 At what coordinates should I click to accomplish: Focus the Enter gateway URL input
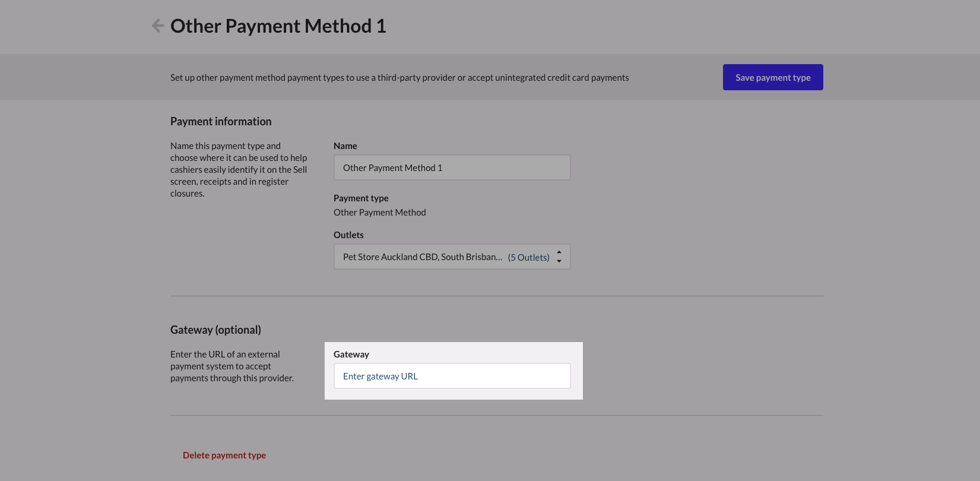(x=452, y=376)
